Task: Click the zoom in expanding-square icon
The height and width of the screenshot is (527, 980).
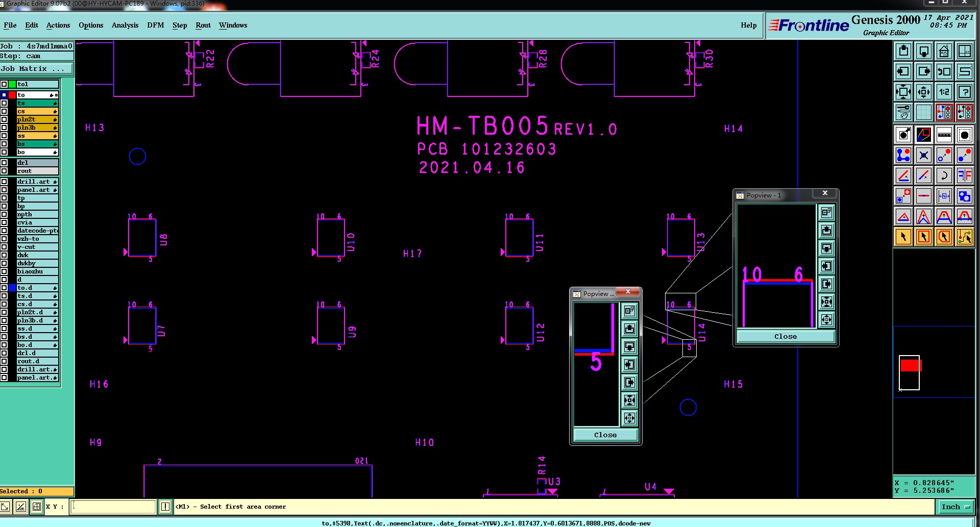Action: (x=903, y=92)
